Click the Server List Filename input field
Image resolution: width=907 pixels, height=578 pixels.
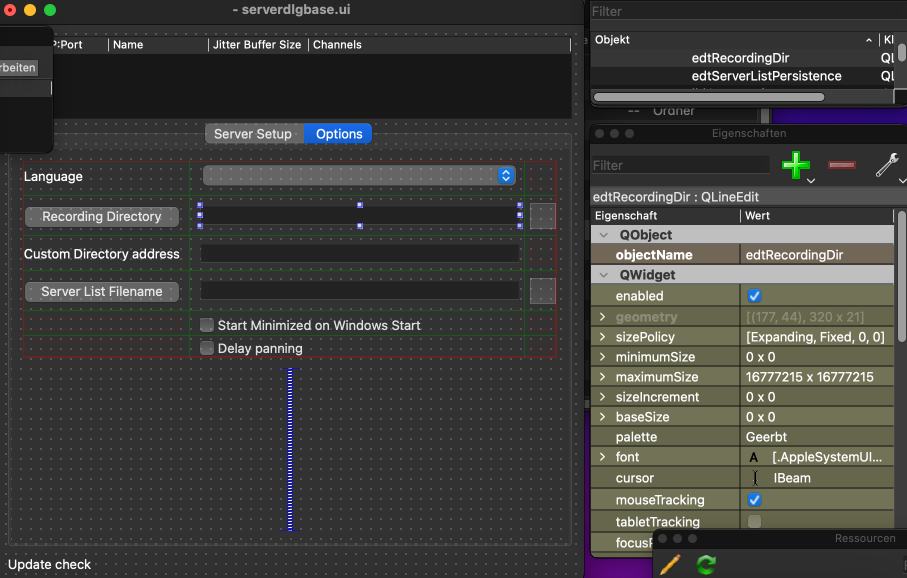pos(360,291)
